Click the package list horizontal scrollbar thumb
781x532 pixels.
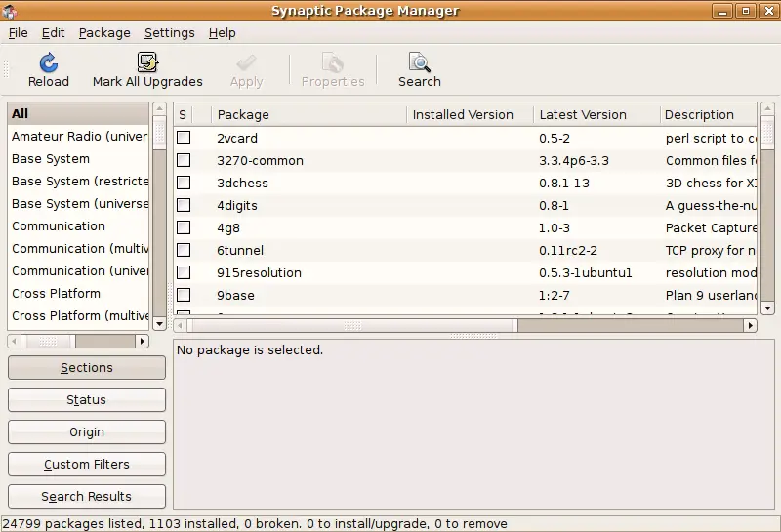(352, 326)
